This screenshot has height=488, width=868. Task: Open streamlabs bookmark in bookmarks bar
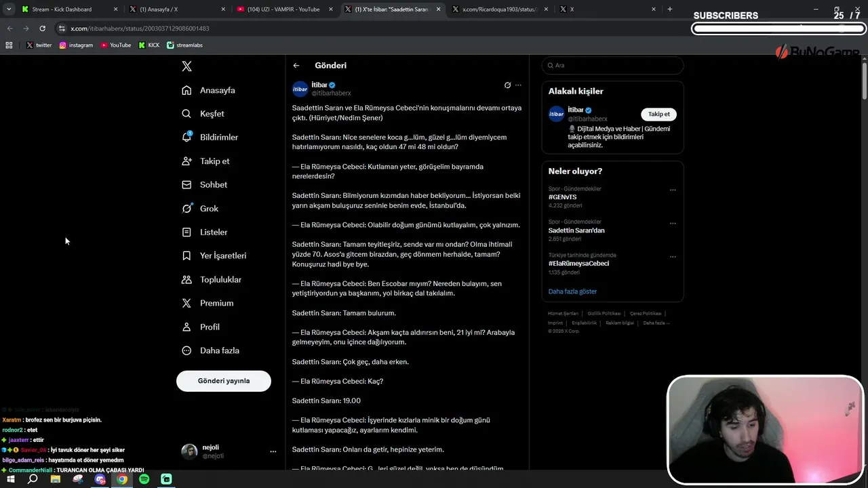tap(184, 45)
